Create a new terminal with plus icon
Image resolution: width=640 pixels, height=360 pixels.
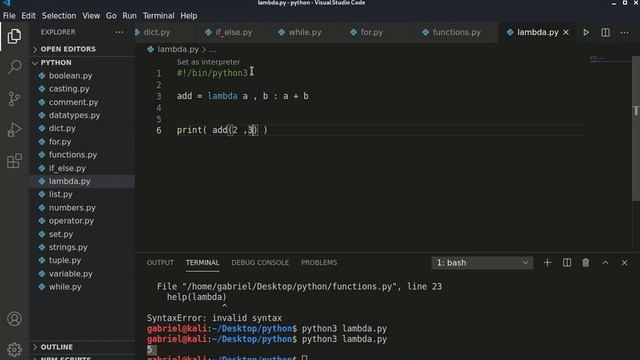547,263
